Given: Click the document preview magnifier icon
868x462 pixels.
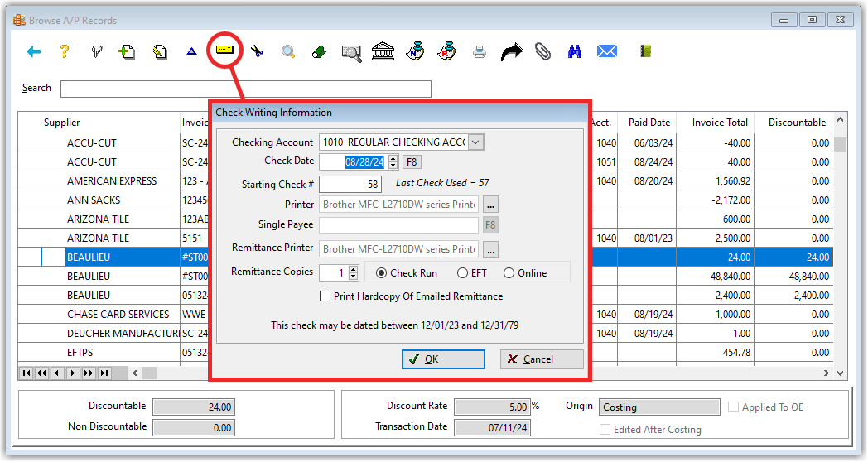Looking at the screenshot, I should tap(351, 53).
